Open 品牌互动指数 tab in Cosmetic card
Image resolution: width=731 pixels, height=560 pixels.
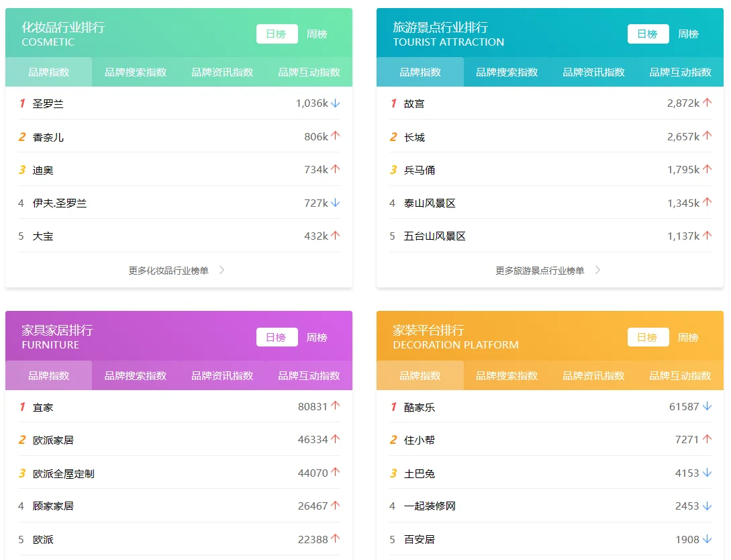[309, 73]
